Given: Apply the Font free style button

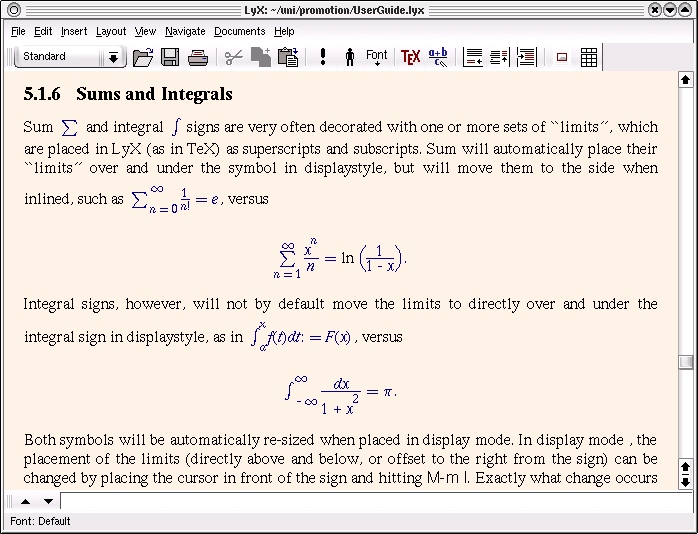Looking at the screenshot, I should pyautogui.click(x=377, y=57).
